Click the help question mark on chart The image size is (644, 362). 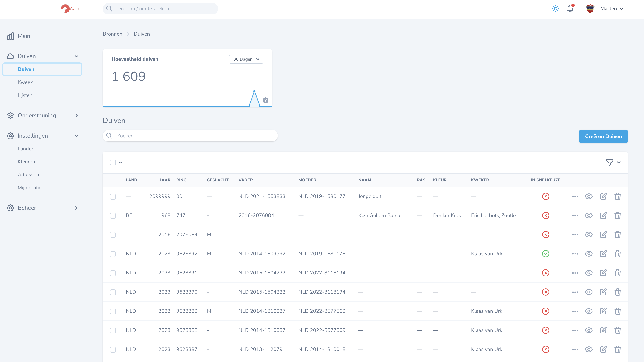tap(266, 100)
